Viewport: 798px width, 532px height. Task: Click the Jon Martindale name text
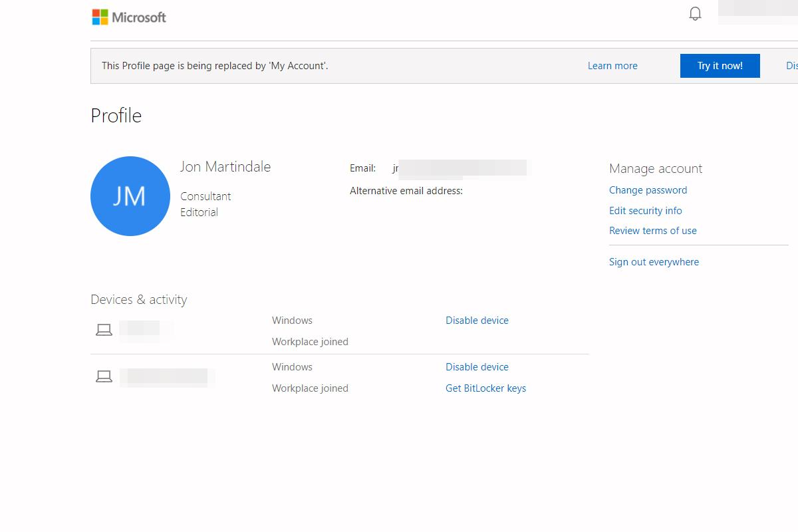(225, 167)
